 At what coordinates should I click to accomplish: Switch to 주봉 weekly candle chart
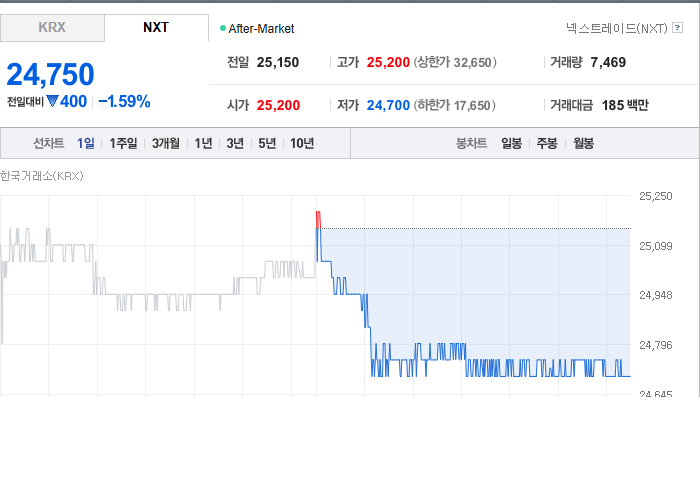pos(547,143)
